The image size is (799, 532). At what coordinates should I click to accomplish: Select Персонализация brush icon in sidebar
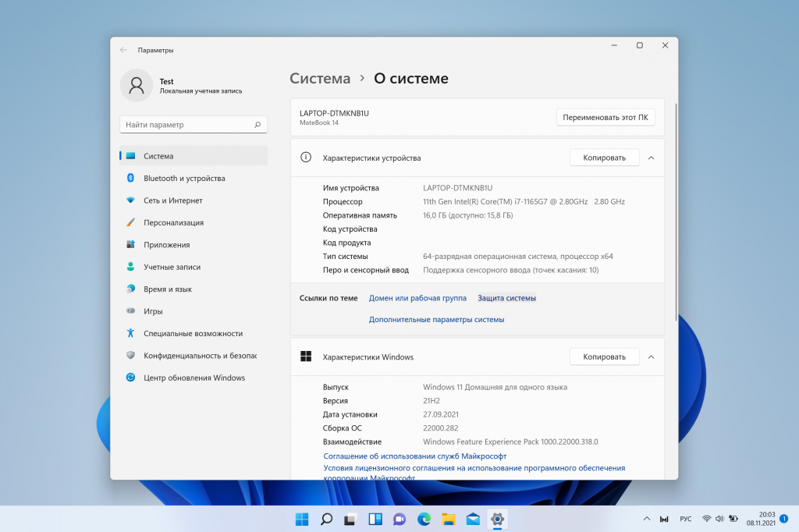tap(130, 222)
